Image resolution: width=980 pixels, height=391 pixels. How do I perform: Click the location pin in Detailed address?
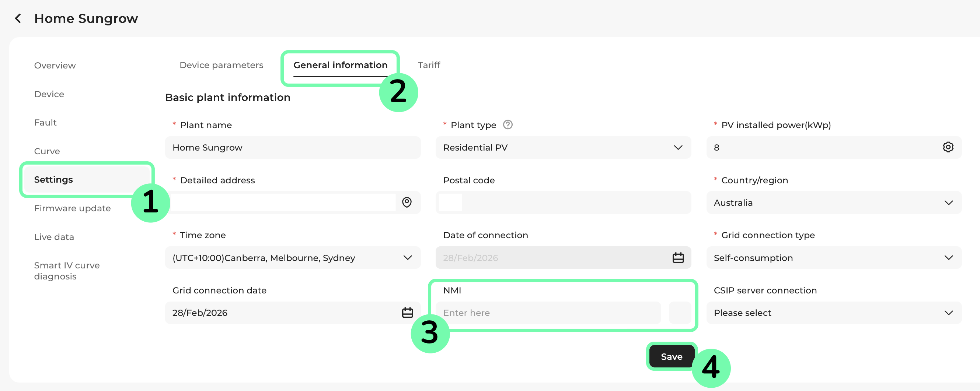[407, 202]
